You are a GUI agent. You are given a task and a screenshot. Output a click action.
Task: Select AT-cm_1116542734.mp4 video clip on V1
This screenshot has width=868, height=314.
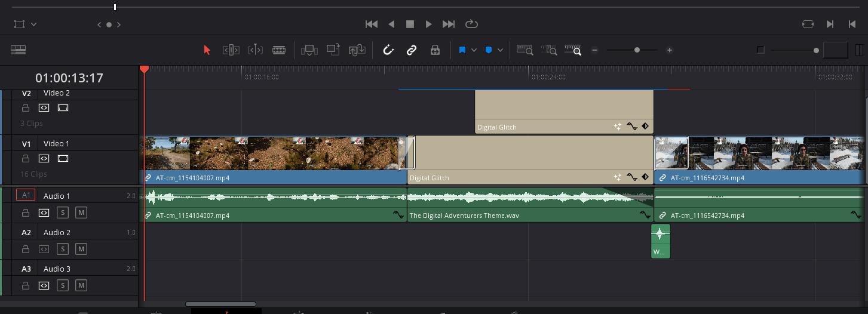click(x=759, y=160)
